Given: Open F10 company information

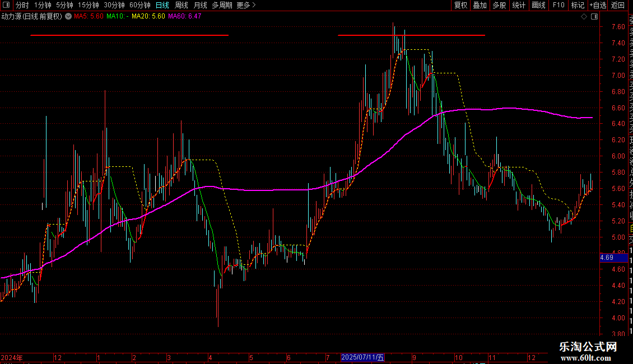Looking at the screenshot, I should pos(558,5).
